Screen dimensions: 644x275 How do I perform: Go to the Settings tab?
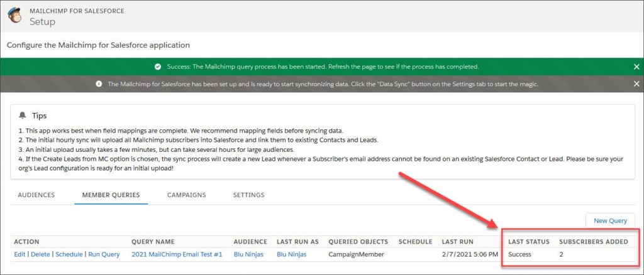click(248, 195)
